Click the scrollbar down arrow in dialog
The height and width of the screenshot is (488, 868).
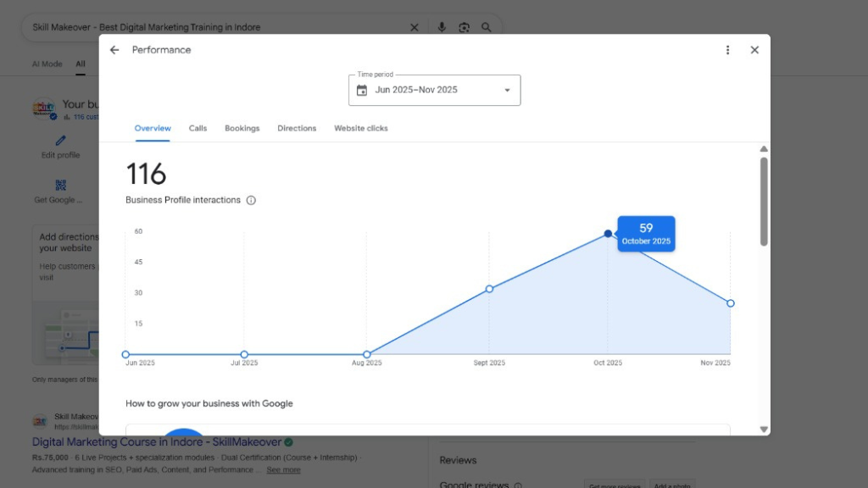click(764, 430)
